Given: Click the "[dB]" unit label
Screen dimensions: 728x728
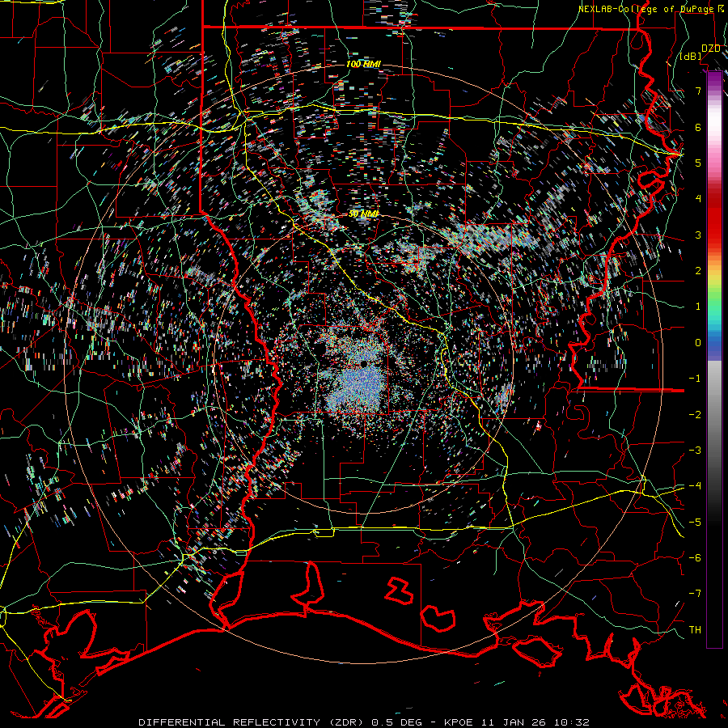Looking at the screenshot, I should pos(691,57).
